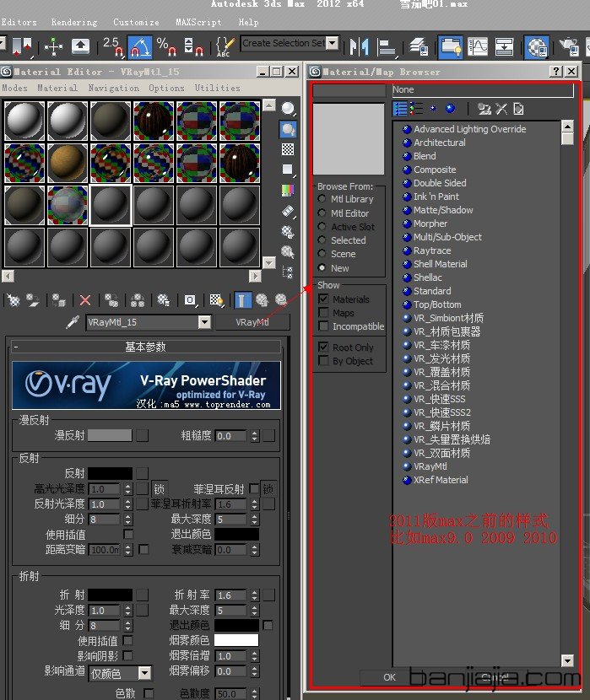Toggle the Spinner Snap tool

pyautogui.click(x=194, y=46)
